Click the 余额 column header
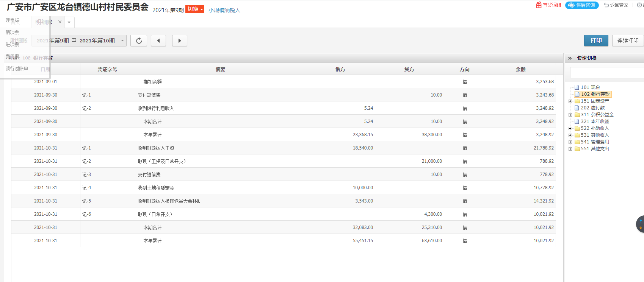The height and width of the screenshot is (282, 644). tap(521, 69)
